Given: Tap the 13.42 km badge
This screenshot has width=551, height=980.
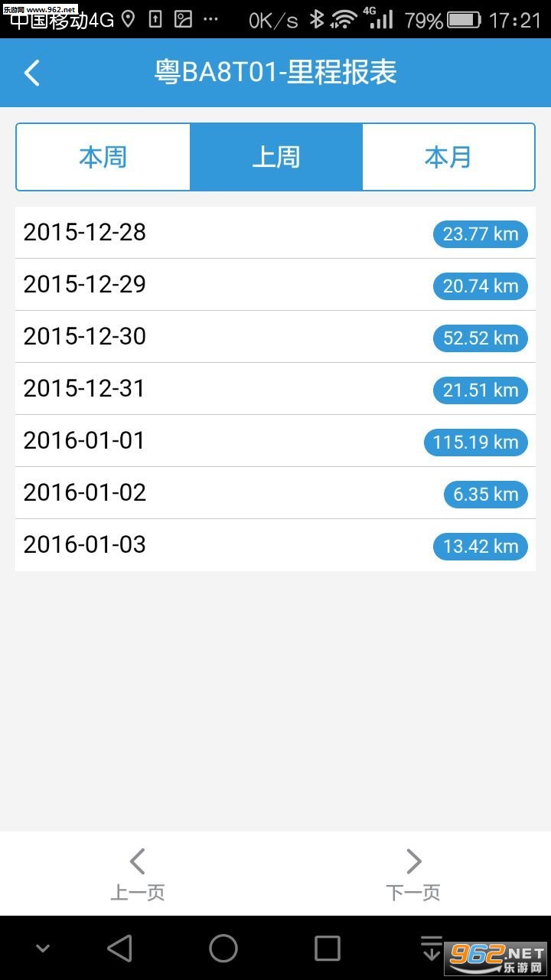Looking at the screenshot, I should (481, 547).
